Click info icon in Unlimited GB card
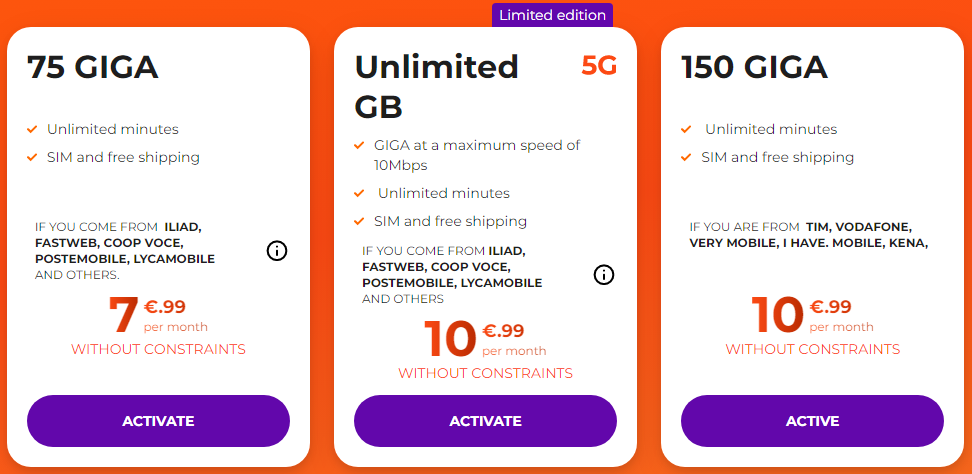 604,274
